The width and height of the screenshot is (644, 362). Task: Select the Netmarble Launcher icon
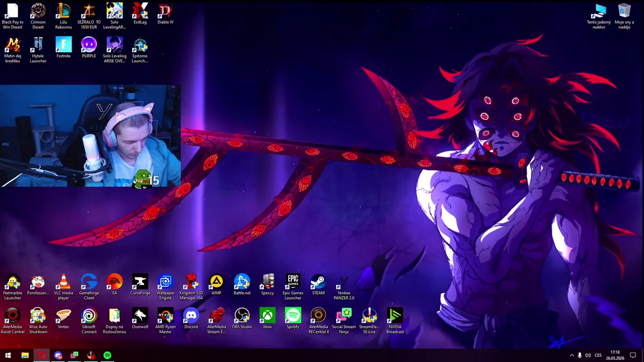click(13, 287)
